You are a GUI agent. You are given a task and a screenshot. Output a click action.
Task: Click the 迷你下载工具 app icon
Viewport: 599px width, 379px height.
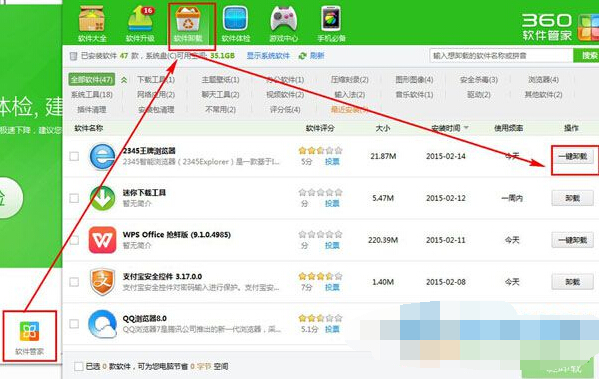(102, 198)
